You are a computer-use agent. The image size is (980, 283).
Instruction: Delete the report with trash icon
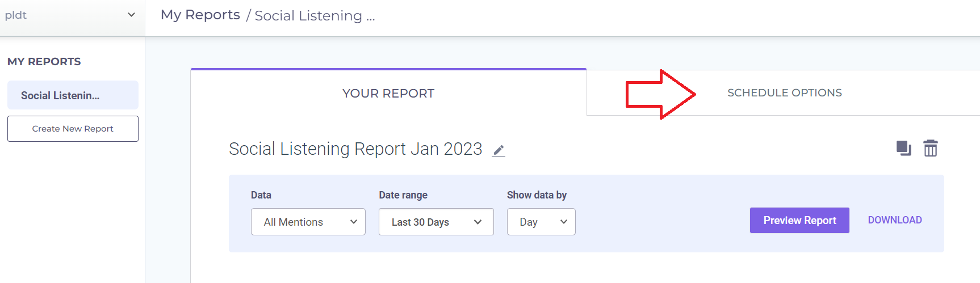[931, 148]
